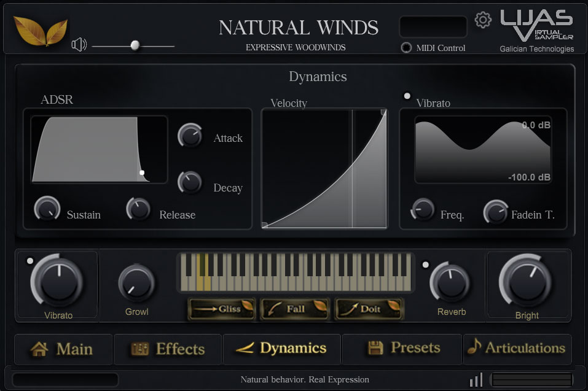Click the large Vibrato knob
The height and width of the screenshot is (391, 588).
(57, 281)
